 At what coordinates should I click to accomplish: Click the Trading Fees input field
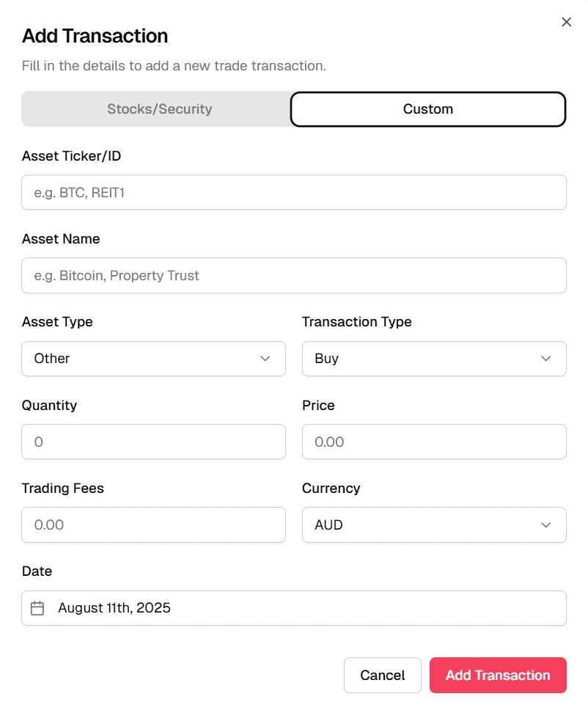(x=153, y=525)
